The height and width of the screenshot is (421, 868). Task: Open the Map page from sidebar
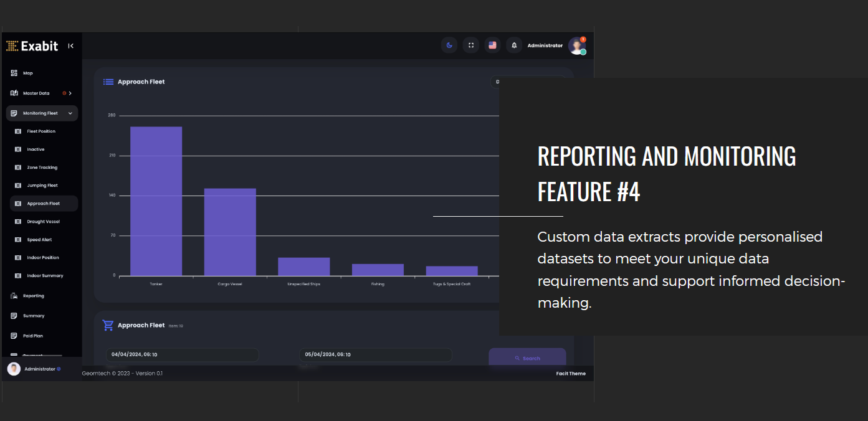(x=27, y=73)
